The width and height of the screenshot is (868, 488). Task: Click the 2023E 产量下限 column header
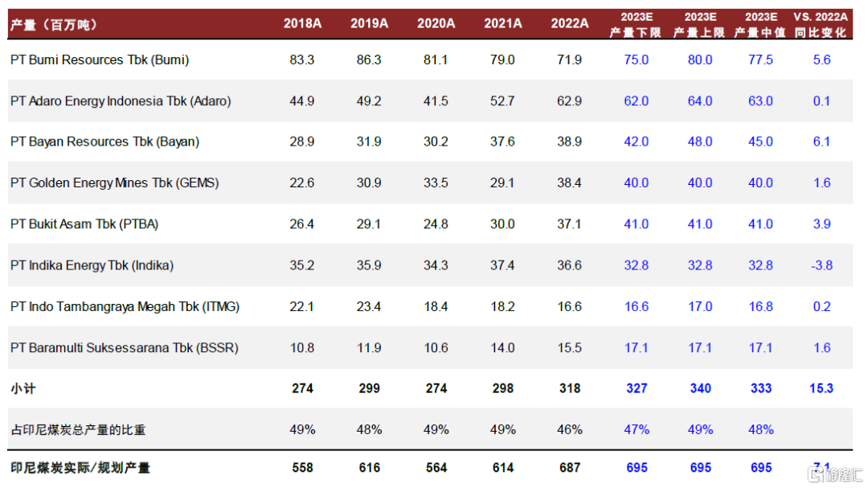pos(636,25)
